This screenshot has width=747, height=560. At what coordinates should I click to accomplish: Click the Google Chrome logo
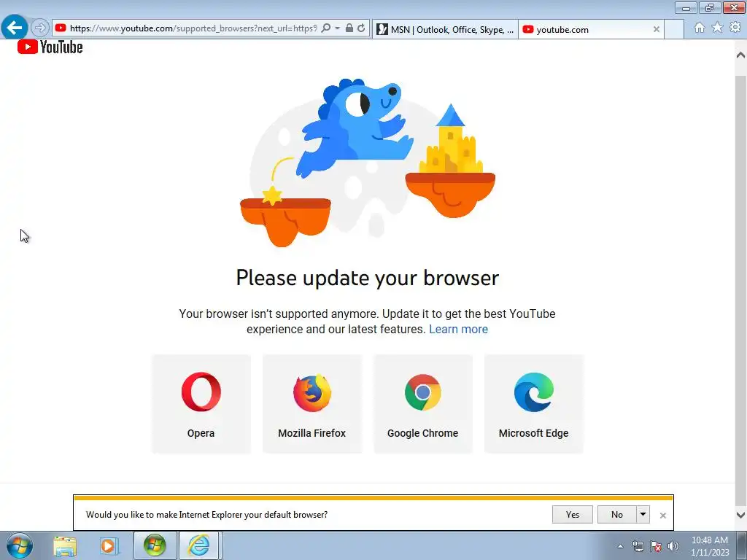coord(422,392)
